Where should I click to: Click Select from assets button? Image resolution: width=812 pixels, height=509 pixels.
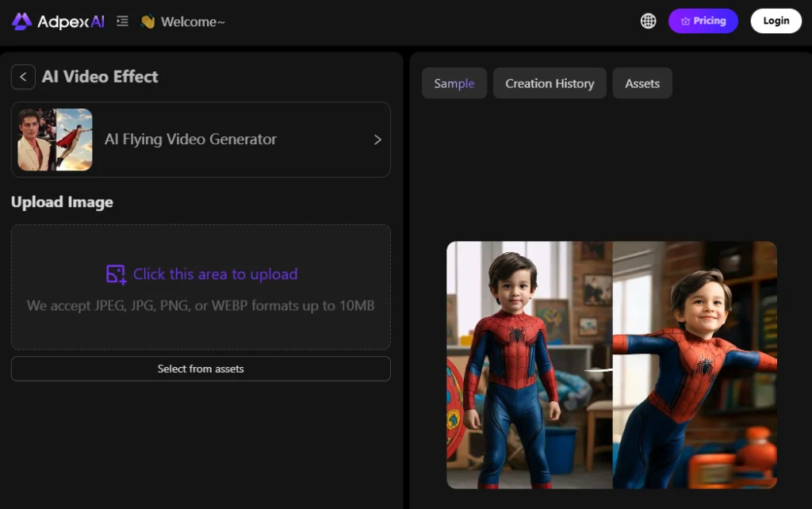point(201,369)
